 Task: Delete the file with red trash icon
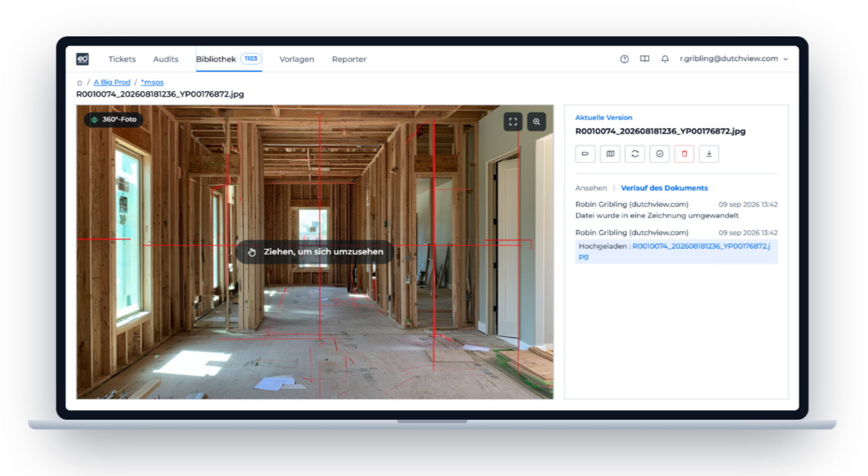click(x=684, y=154)
